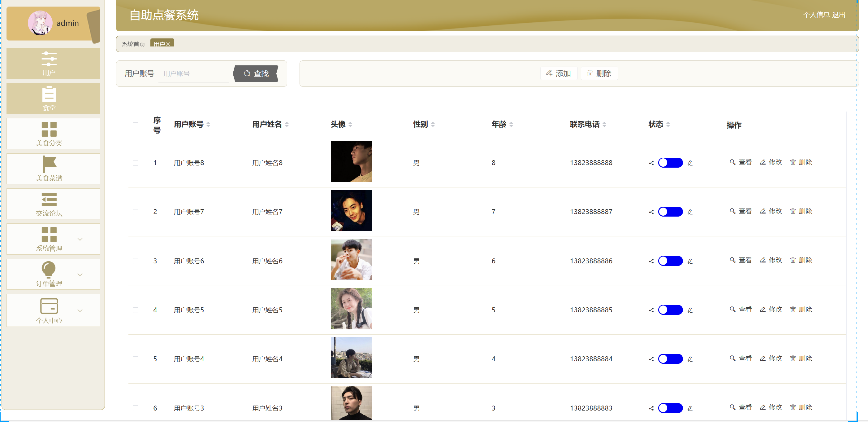
Task: Click the 食堂 clipboard icon
Action: [x=49, y=94]
